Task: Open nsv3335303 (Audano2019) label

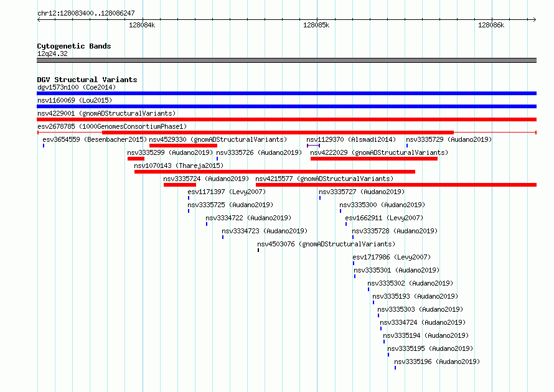Action: point(420,309)
